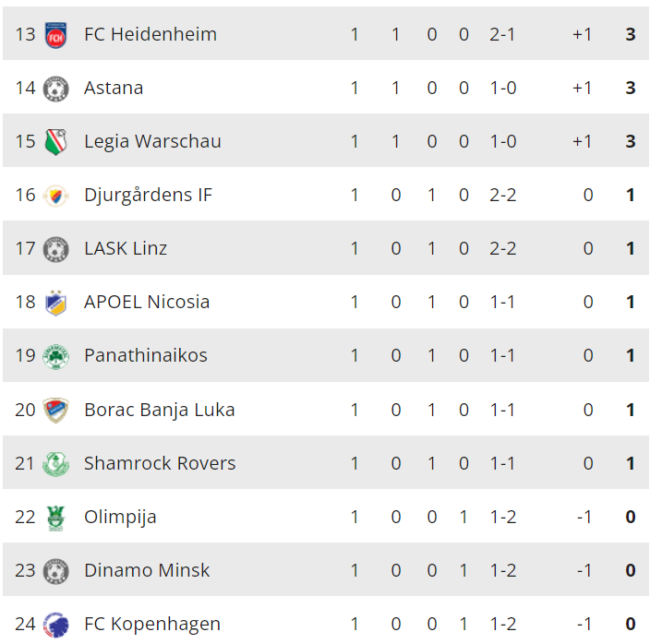
Task: Click the Shamrock Rovers team name
Action: pos(160,463)
